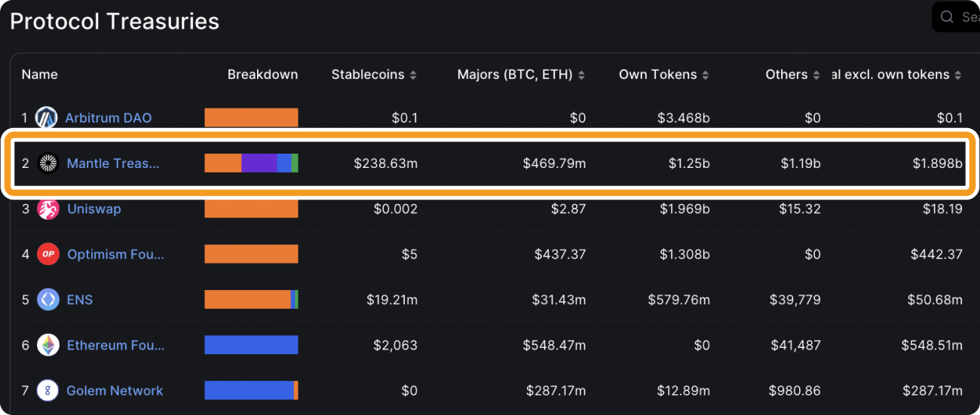Click Optimism's $1.308b own tokens value

684,254
